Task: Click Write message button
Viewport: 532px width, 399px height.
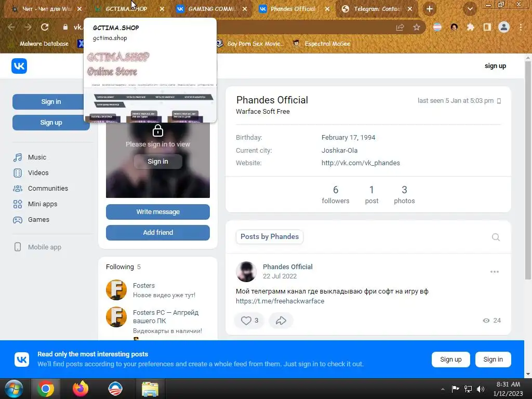Action: click(158, 212)
